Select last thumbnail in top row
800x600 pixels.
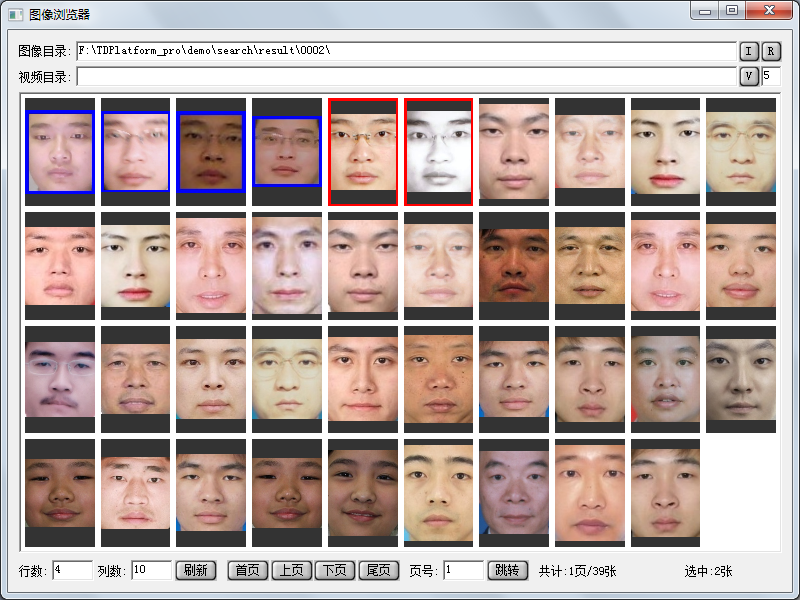click(x=741, y=152)
